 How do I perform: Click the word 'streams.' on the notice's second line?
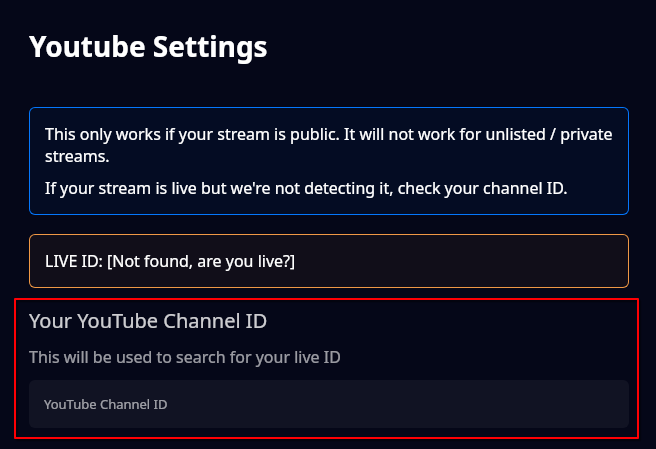[x=77, y=157]
